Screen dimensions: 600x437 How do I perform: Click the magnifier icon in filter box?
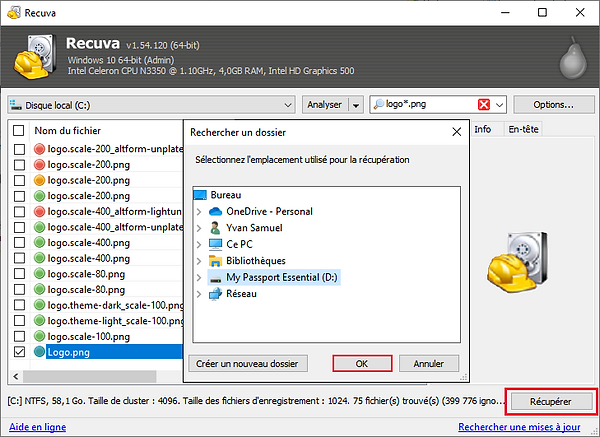(x=378, y=104)
